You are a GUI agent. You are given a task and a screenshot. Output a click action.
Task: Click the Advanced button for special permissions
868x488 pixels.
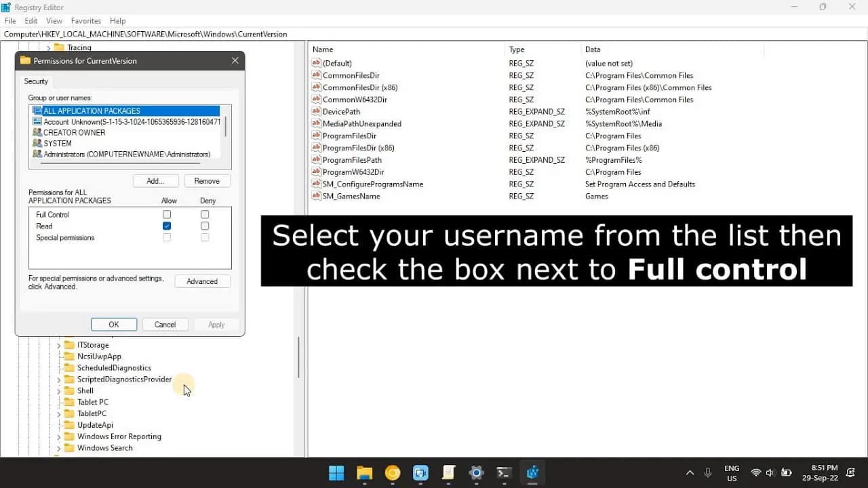tap(202, 281)
